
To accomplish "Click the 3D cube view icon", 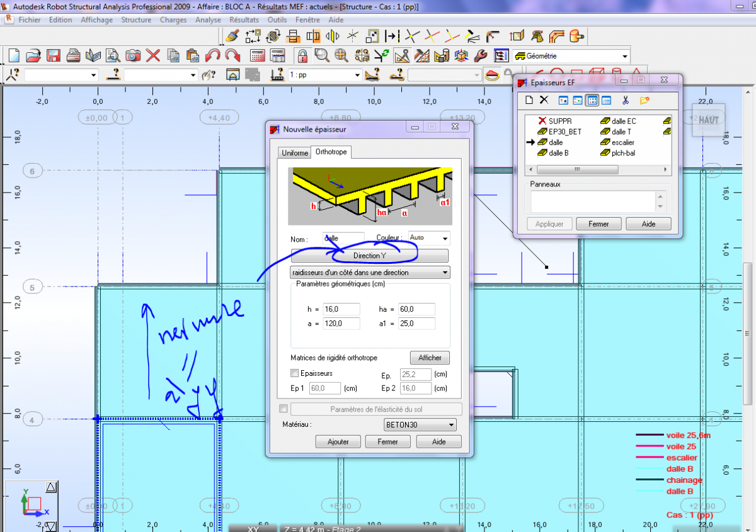I will pos(461,55).
